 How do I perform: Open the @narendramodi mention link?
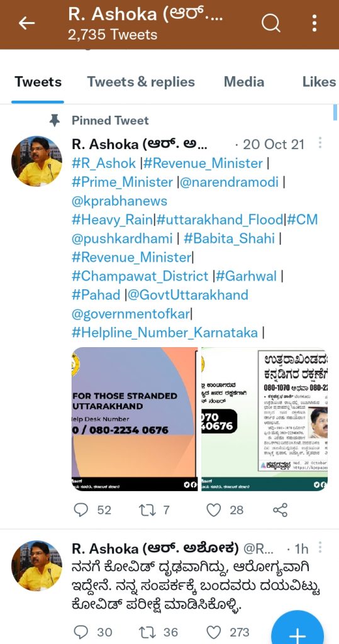click(x=230, y=182)
